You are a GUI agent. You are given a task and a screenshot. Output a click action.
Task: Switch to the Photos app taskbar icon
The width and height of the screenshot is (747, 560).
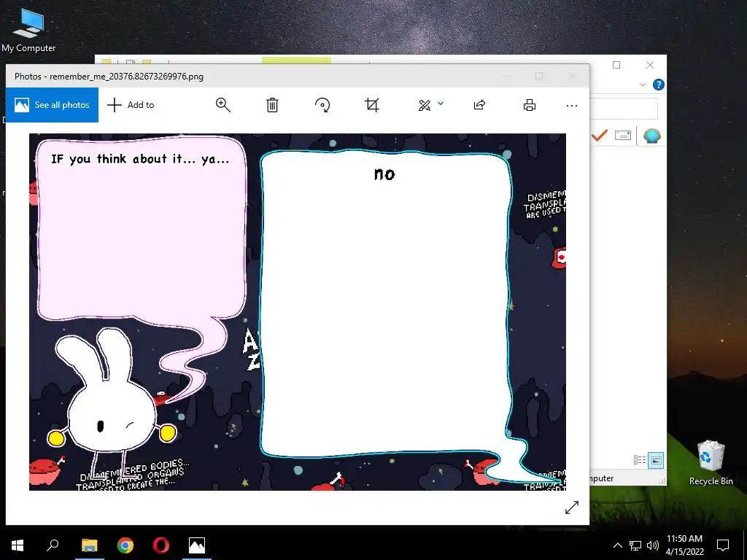[197, 545]
